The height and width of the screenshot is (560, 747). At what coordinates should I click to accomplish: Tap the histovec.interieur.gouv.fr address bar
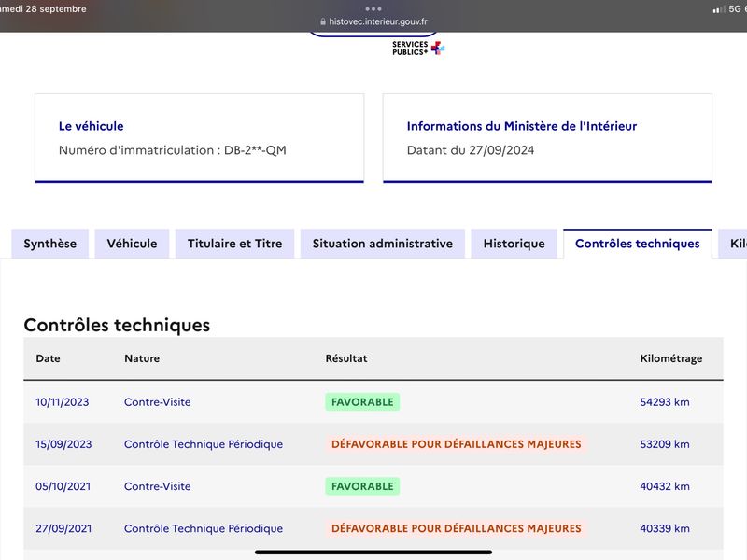pos(373,21)
